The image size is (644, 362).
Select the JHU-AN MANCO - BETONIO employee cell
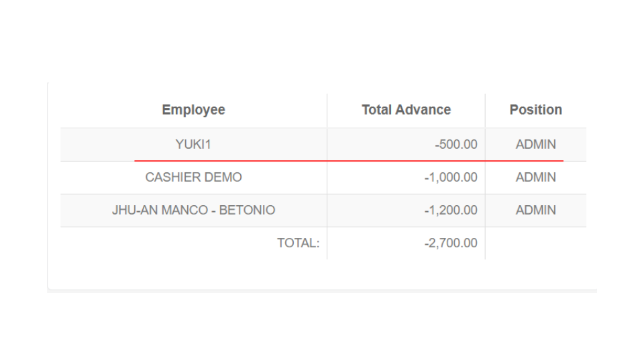(193, 210)
